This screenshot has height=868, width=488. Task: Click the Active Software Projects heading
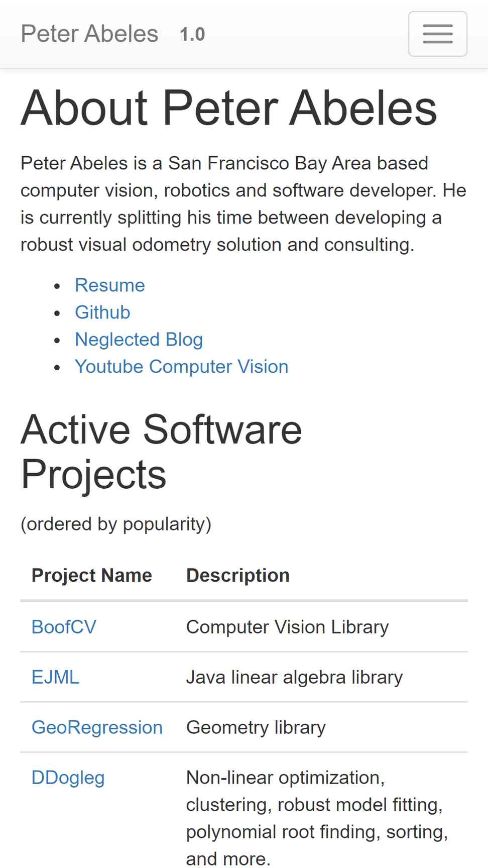coord(162,452)
